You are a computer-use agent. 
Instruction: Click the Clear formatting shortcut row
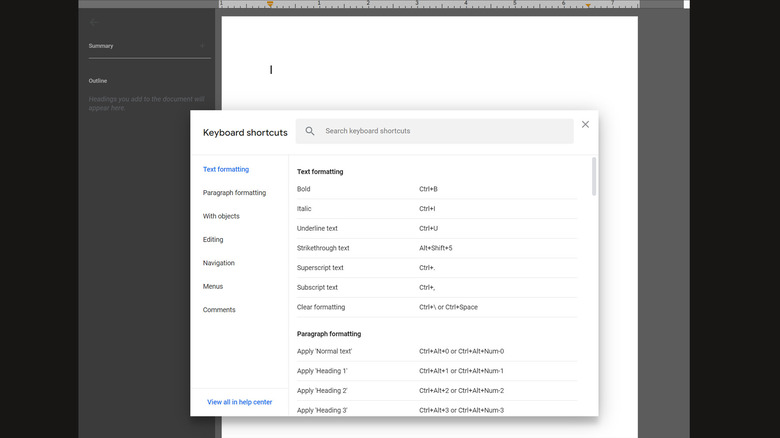(436, 307)
